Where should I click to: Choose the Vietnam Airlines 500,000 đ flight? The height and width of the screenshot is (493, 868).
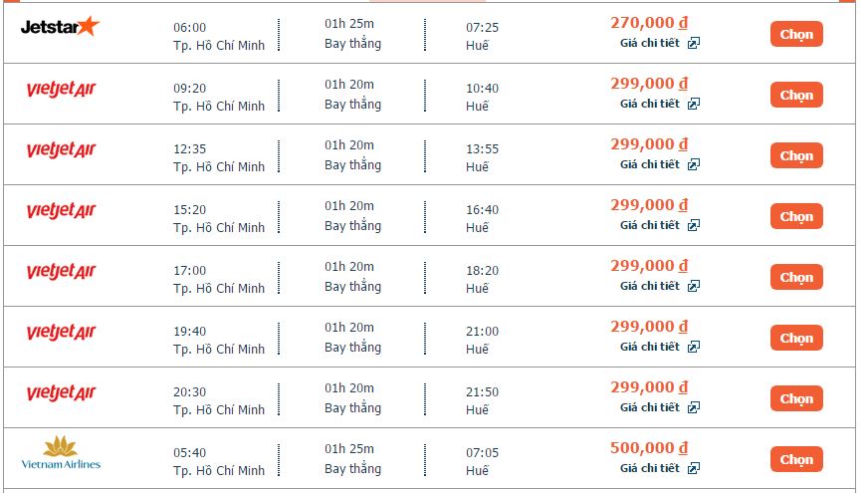[796, 460]
